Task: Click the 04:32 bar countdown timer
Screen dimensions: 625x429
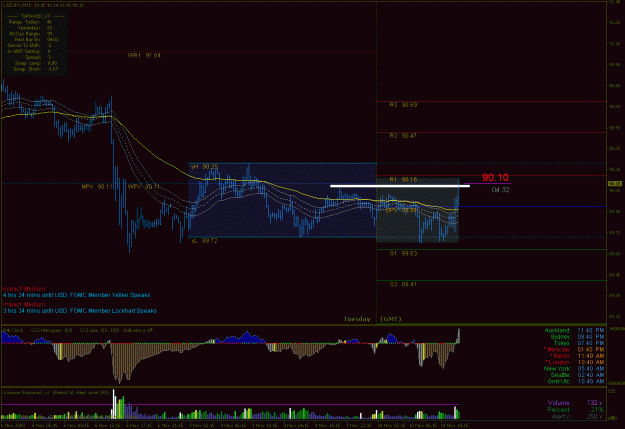Action: coord(500,190)
